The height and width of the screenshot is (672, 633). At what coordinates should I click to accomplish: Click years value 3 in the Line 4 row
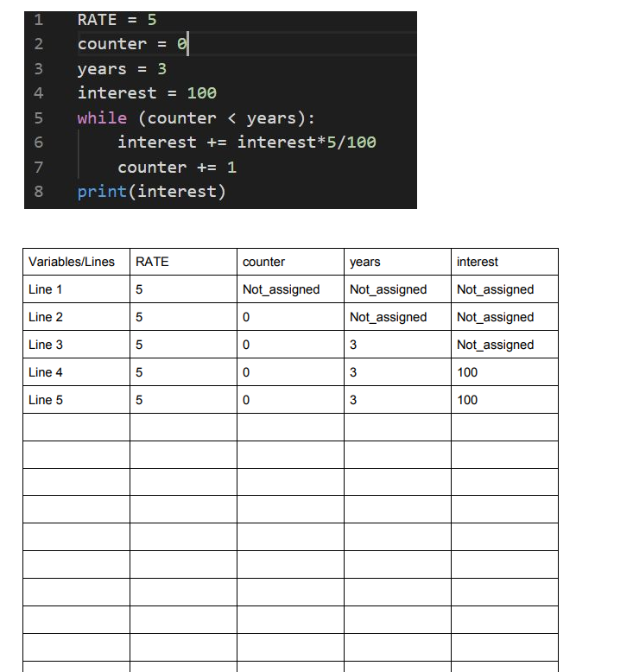click(x=353, y=372)
